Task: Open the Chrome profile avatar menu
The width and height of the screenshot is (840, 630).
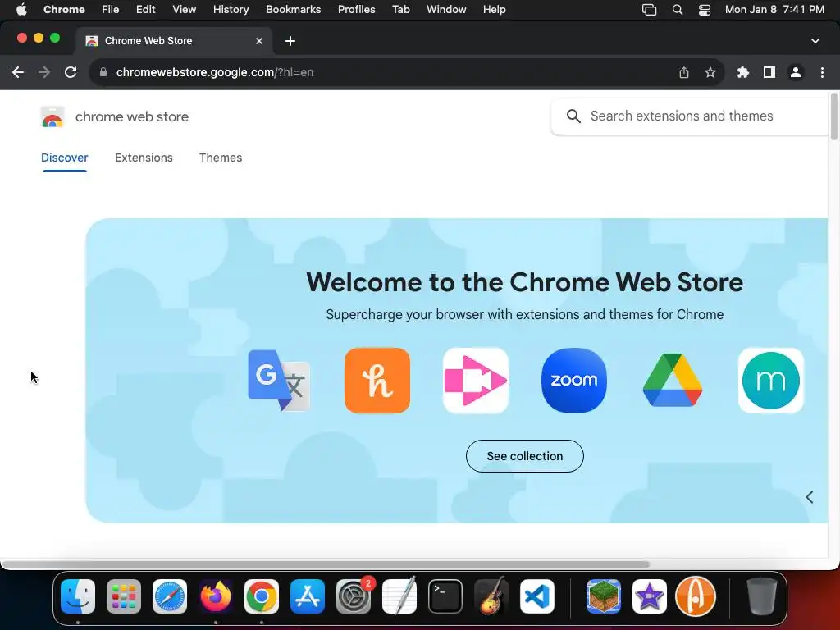Action: point(796,72)
